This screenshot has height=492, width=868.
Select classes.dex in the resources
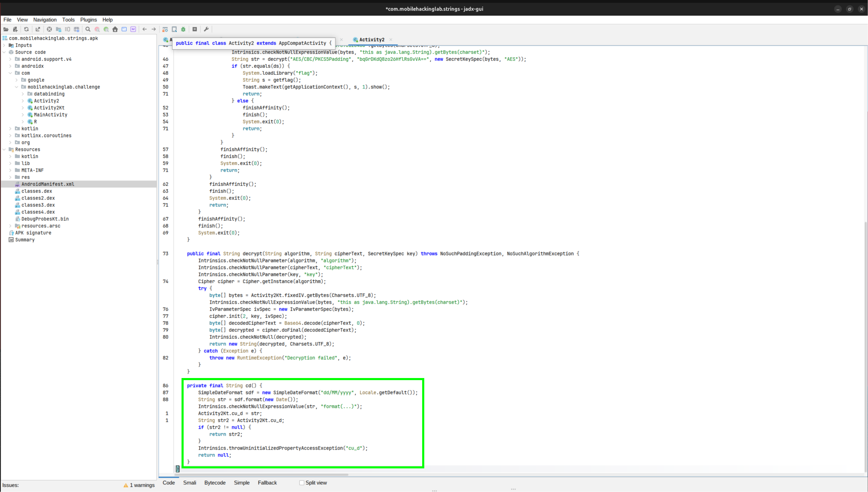click(37, 191)
